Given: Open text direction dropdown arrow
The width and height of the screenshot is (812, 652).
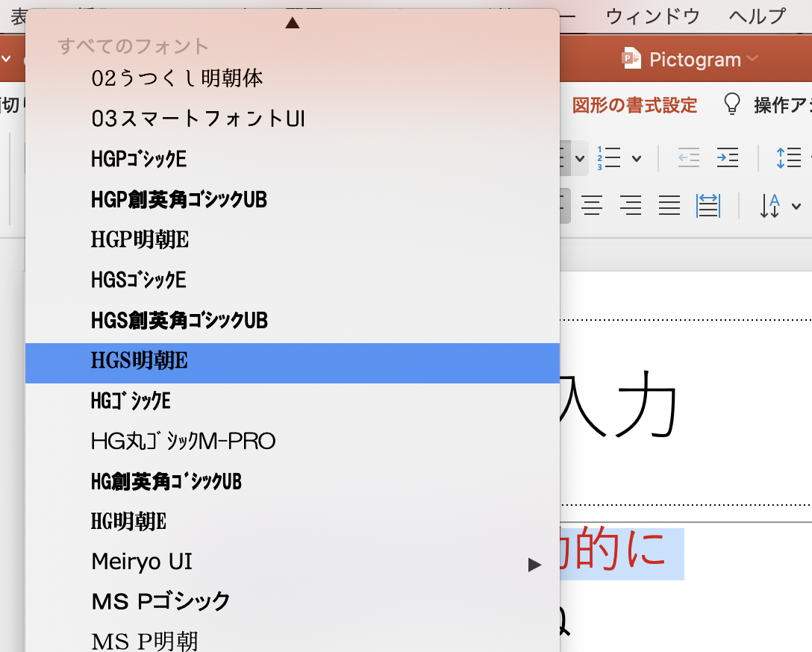Looking at the screenshot, I should pyautogui.click(x=796, y=206).
